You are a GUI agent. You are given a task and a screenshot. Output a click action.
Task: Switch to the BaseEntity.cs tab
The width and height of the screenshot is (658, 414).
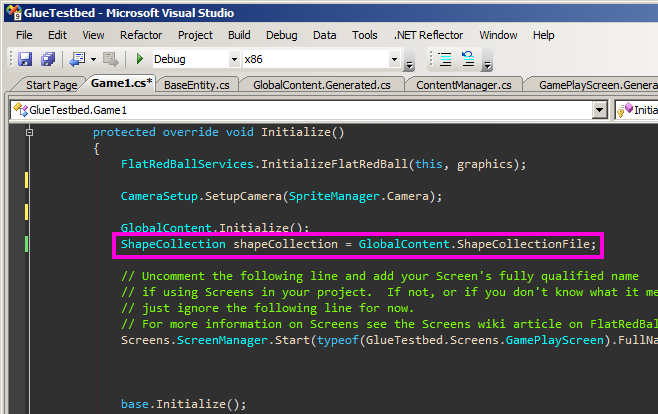point(196,85)
